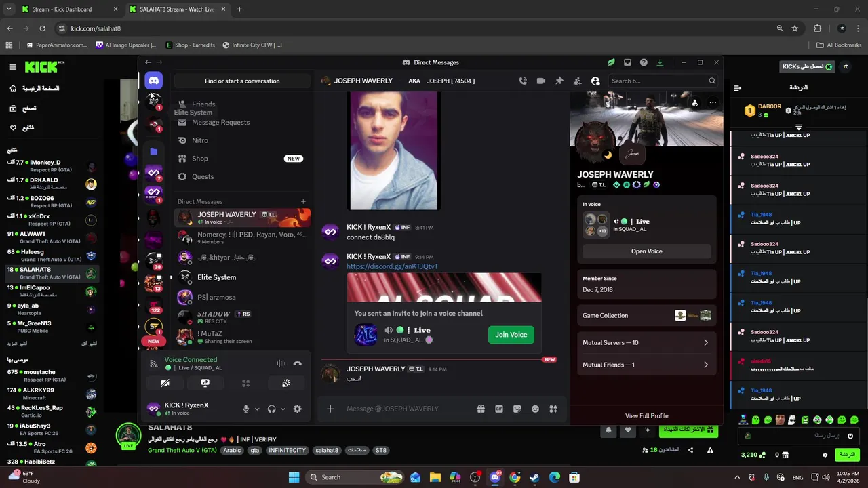The height and width of the screenshot is (488, 868).
Task: Start a video call in Discord
Action: pos(541,81)
